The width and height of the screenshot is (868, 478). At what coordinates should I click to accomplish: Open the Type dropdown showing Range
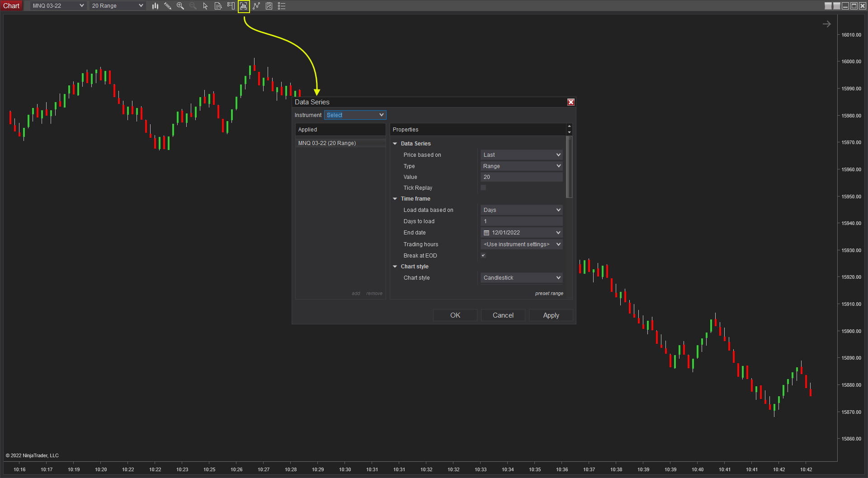pos(522,166)
